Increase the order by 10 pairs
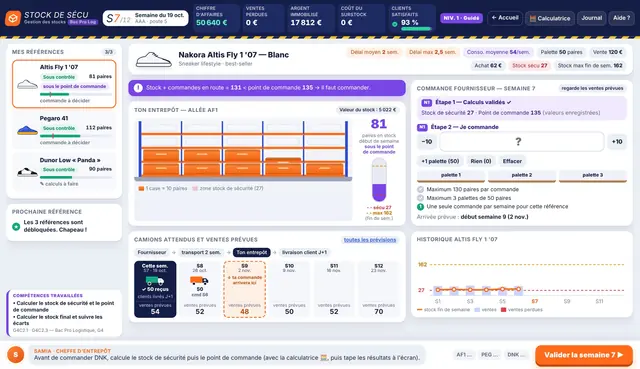 pos(617,142)
